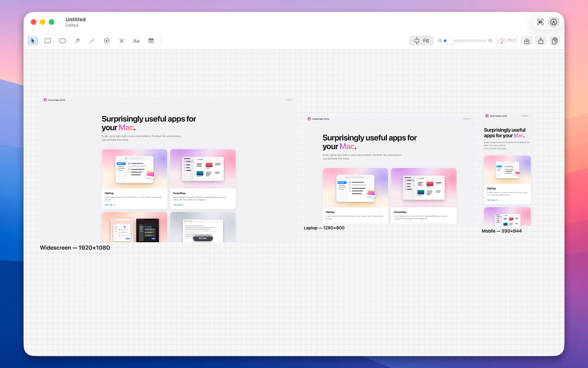The width and height of the screenshot is (588, 368).
Task: Click Contact link in Widescreen screenshot
Action: pyautogui.click(x=289, y=100)
